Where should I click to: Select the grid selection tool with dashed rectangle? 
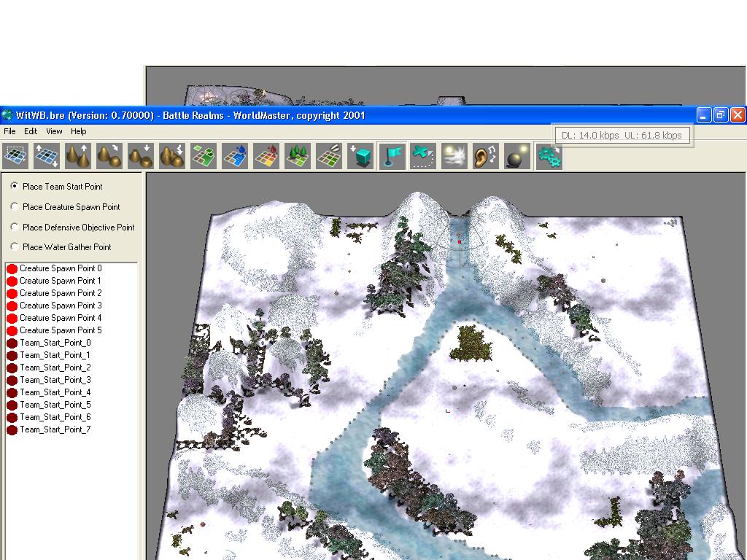coord(15,156)
